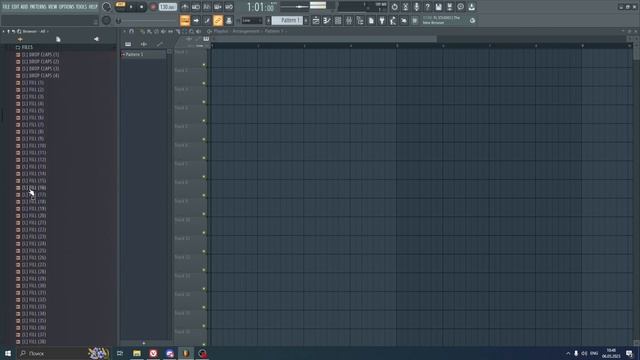Click the playlist horizontal scrollbar
The width and height of the screenshot is (640, 360).
pos(324,39)
